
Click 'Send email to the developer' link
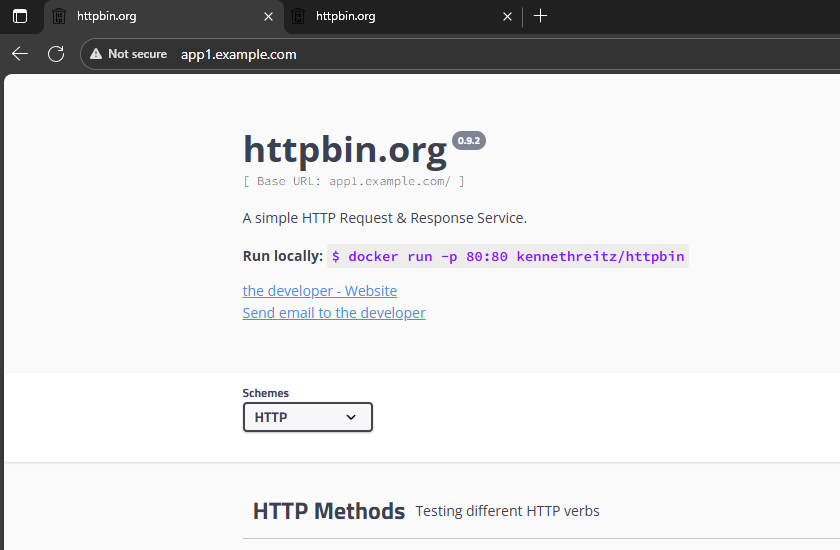click(334, 313)
